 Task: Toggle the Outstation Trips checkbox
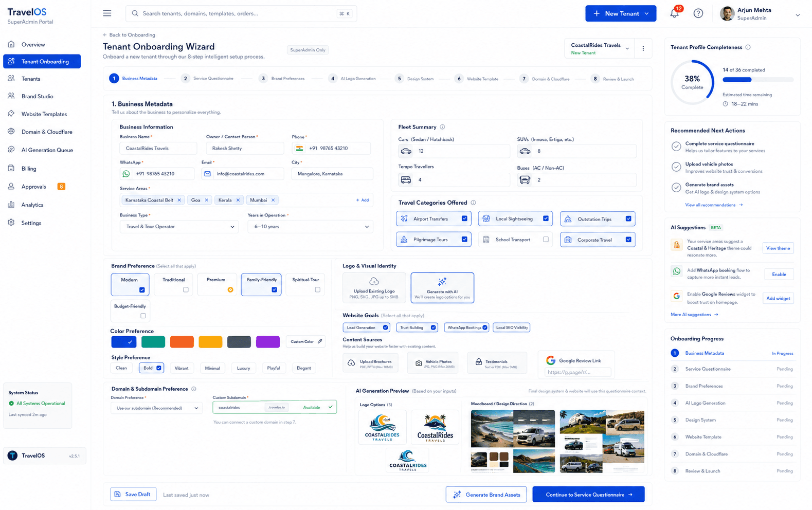tap(628, 218)
